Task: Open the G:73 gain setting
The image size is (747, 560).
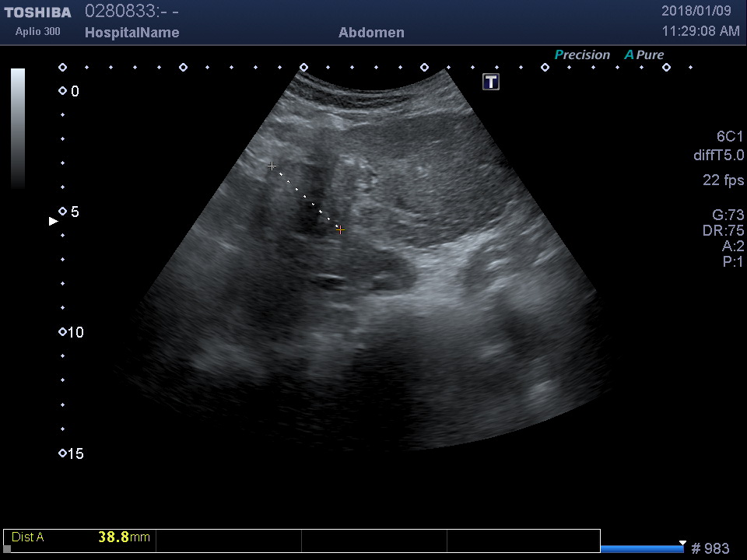Action: point(728,215)
